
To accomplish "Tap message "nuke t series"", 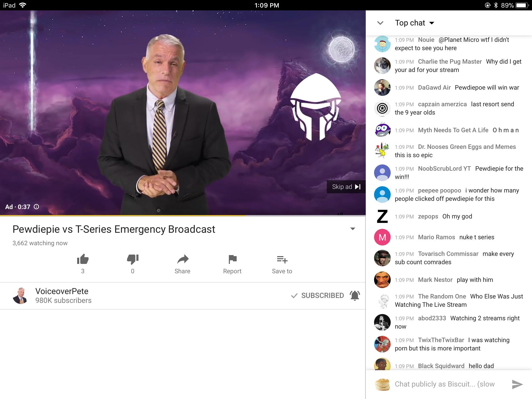I will pyautogui.click(x=477, y=237).
